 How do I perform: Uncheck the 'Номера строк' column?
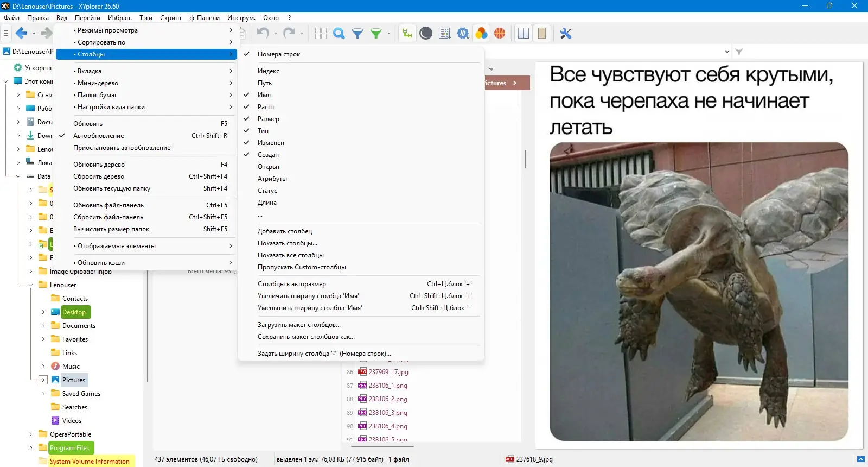(x=278, y=54)
